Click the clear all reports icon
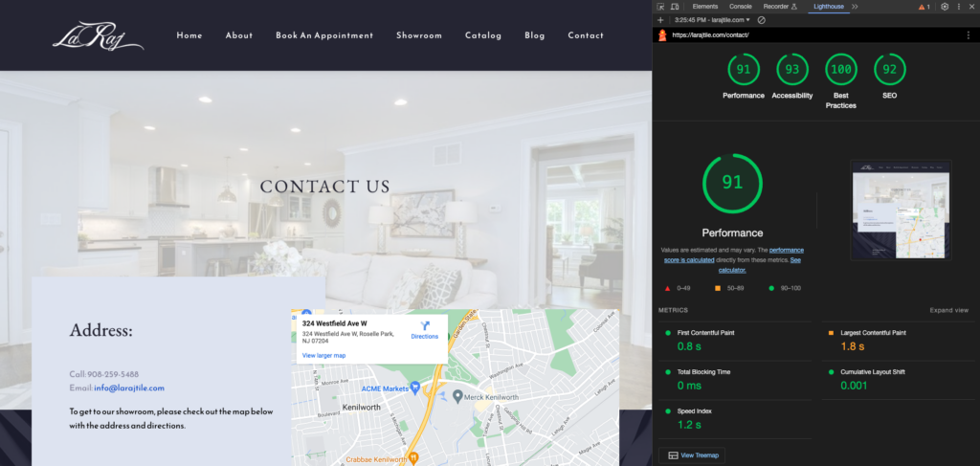Viewport: 980px width, 466px height. [x=761, y=20]
